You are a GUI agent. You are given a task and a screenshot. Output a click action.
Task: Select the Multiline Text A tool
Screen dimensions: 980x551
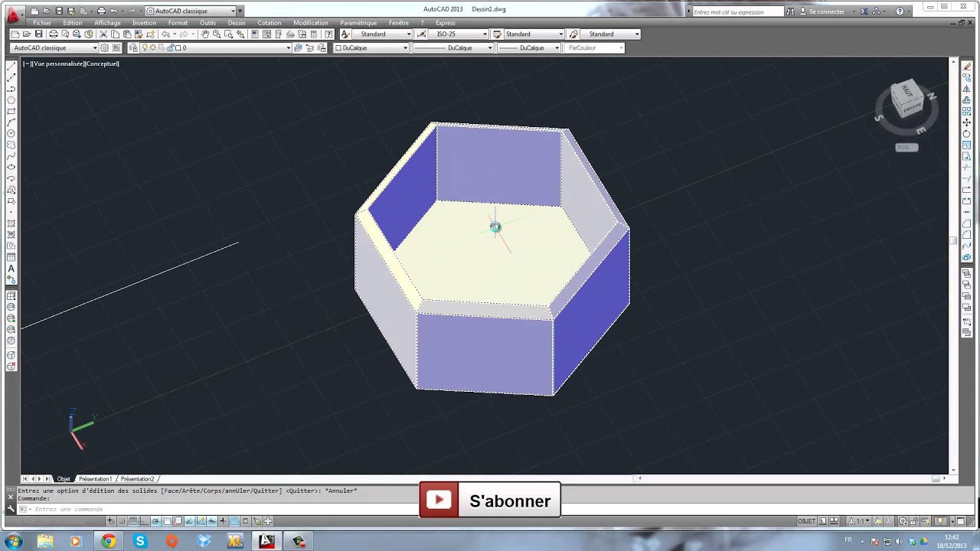pos(11,269)
